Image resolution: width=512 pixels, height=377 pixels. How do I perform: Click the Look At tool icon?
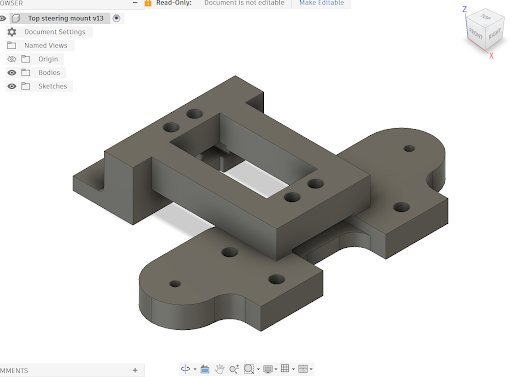click(205, 369)
